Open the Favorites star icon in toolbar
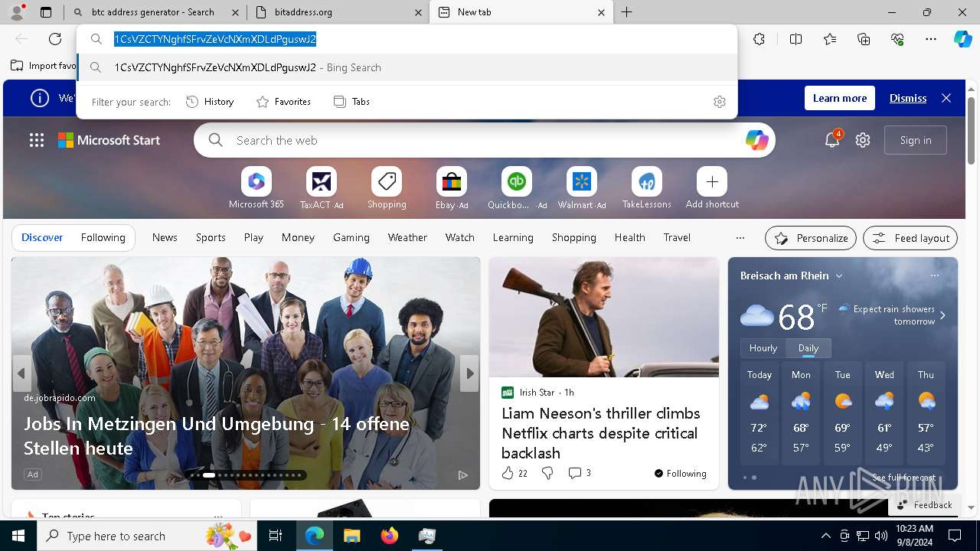980x551 pixels. [830, 39]
